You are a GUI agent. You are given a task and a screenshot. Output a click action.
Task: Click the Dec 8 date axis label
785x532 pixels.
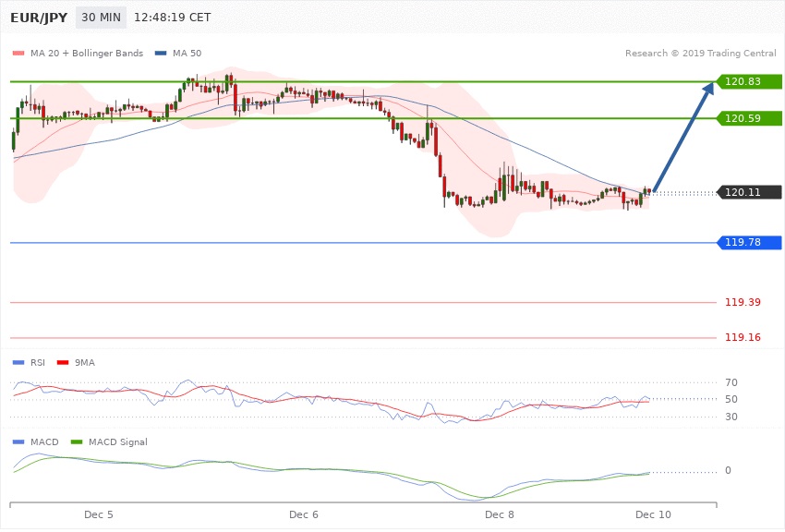pyautogui.click(x=499, y=513)
